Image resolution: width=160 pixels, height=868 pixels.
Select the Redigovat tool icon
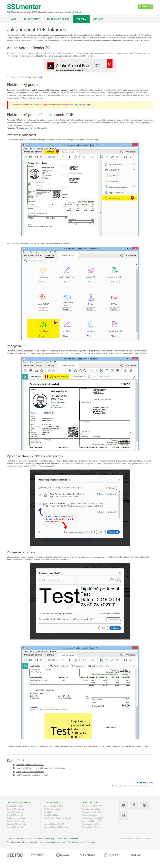click(x=67, y=324)
